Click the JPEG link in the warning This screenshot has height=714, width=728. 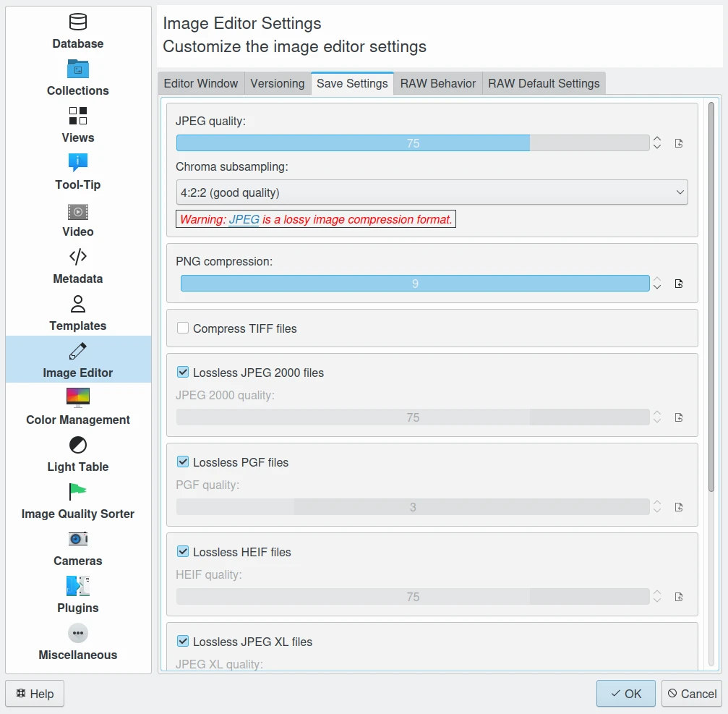[244, 219]
